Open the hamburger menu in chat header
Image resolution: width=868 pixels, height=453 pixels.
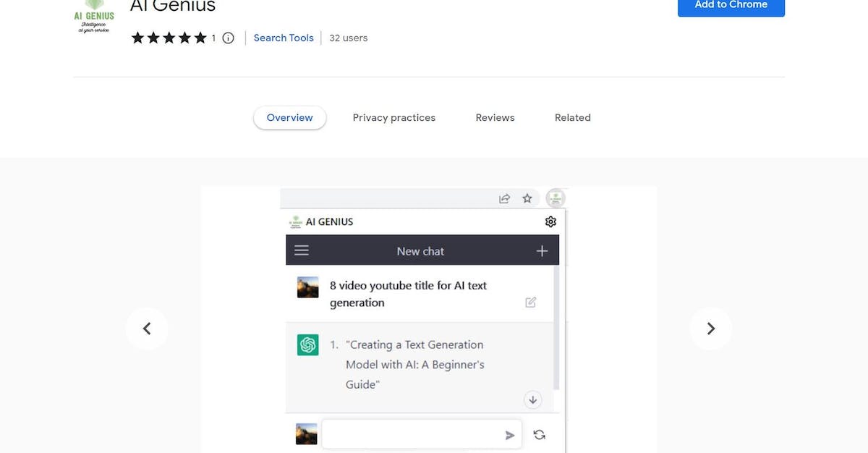[x=302, y=250]
